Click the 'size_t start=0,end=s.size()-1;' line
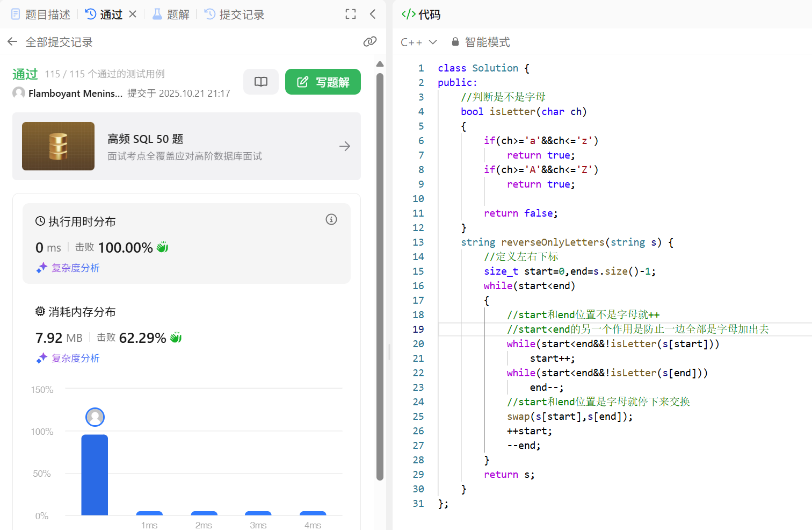The height and width of the screenshot is (530, 812). [x=570, y=271]
